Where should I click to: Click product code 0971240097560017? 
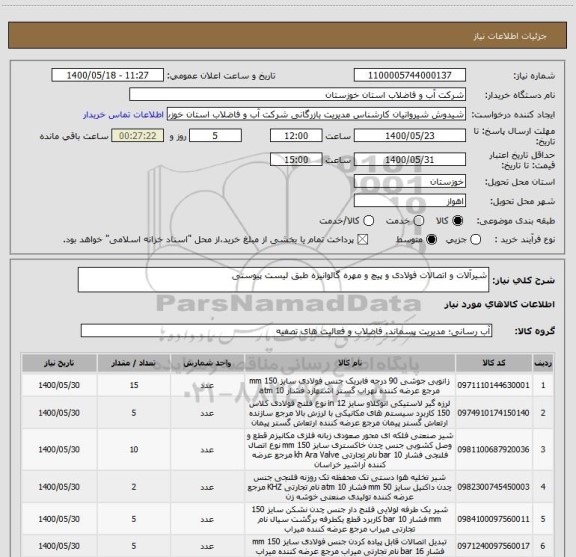point(493,546)
